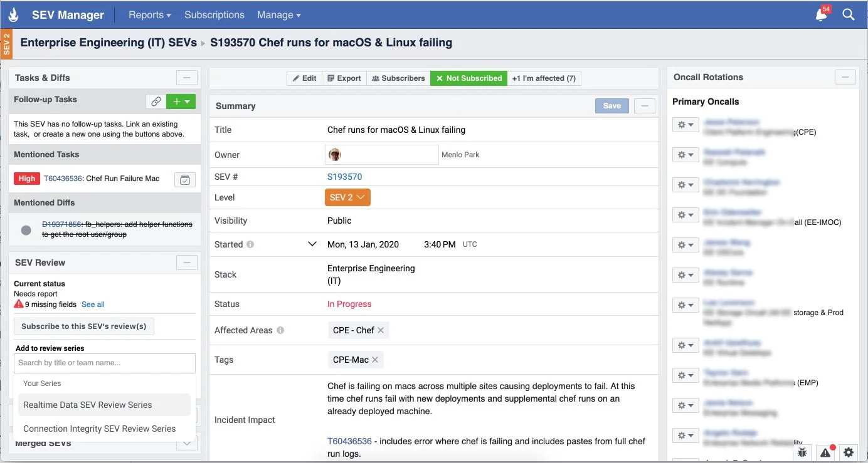This screenshot has height=463, width=868.
Task: Click the search magnifier icon
Action: [848, 14]
